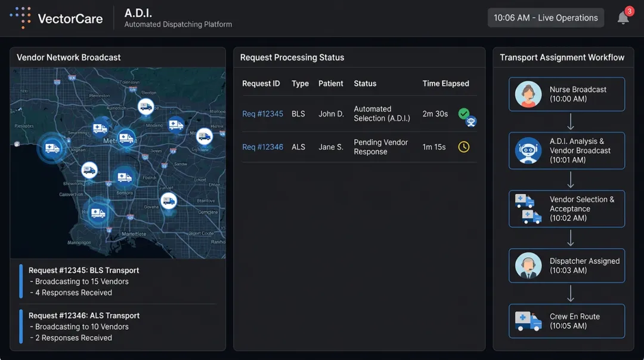Viewport: 644px width, 360px height.
Task: Click the VectorCare logo
Action: (56, 18)
